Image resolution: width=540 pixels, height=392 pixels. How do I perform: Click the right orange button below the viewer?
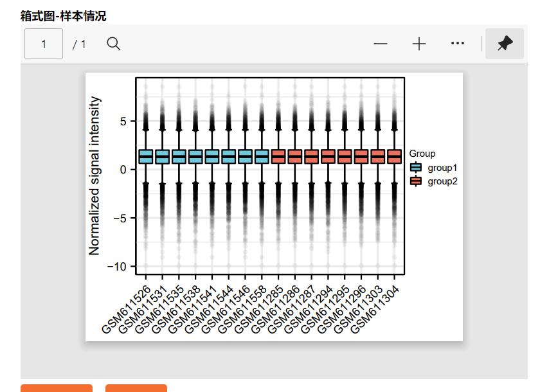click(136, 388)
